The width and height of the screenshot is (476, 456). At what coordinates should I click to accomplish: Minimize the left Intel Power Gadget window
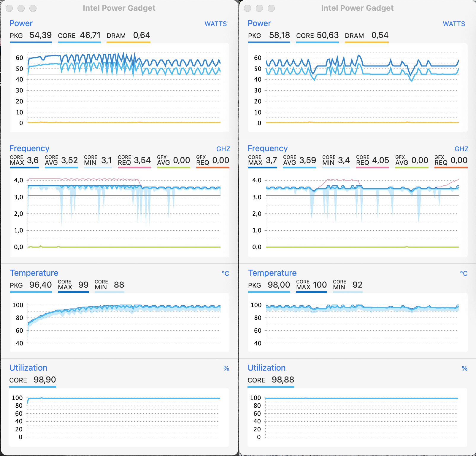[x=21, y=8]
